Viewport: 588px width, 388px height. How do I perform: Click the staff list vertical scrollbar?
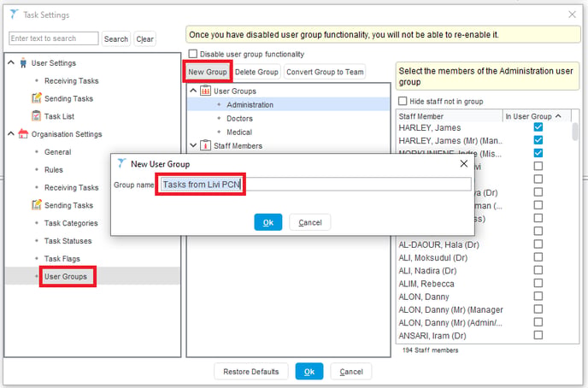(575, 132)
